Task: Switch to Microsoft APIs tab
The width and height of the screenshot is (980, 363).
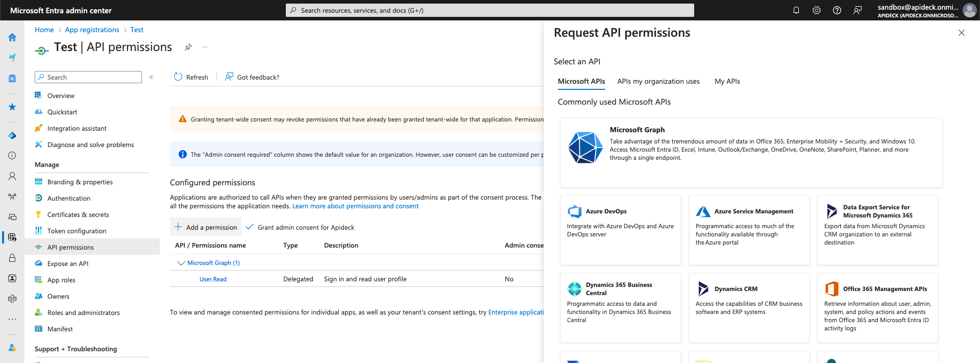Action: click(581, 81)
